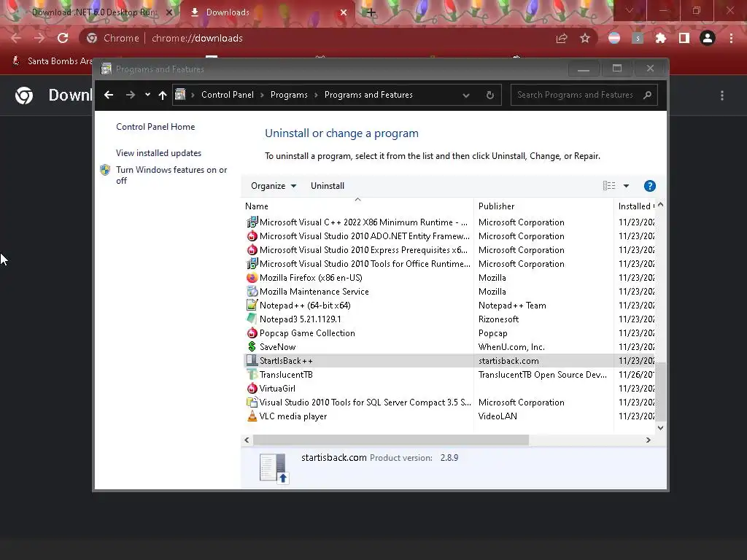Click the Back arrow in Programs and Features
Image resolution: width=747 pixels, height=560 pixels.
109,95
